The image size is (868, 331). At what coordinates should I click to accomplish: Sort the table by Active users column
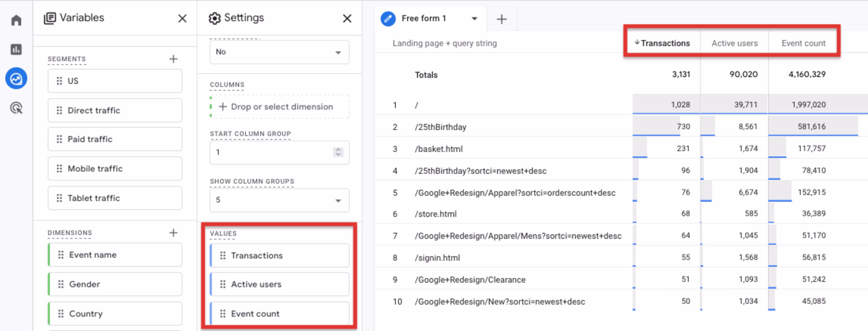click(x=735, y=43)
